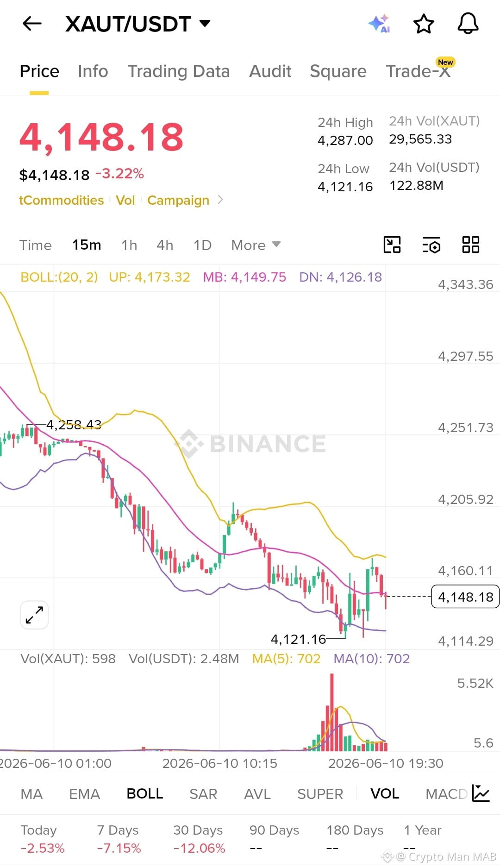The width and height of the screenshot is (500, 868).
Task: Tap the Today -2.53% performance
Action: (x=43, y=839)
